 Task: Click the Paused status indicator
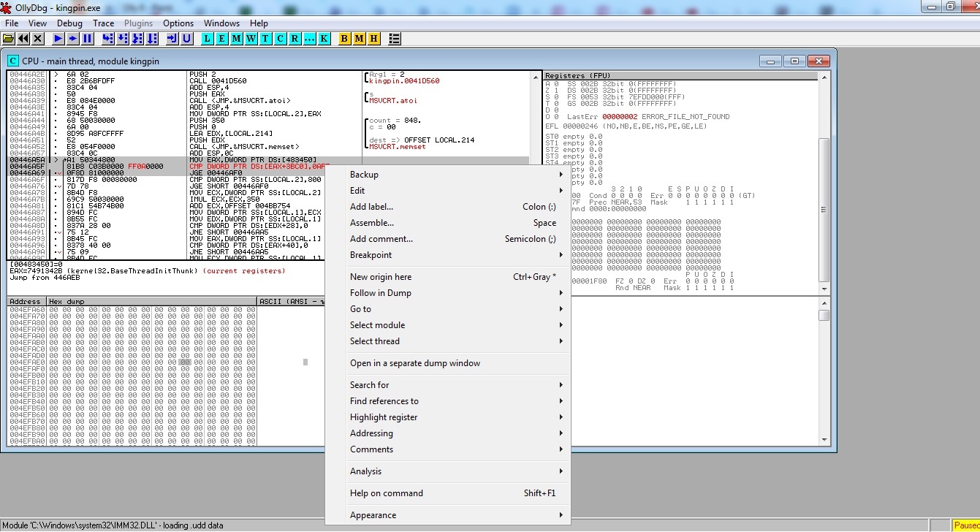coord(966,525)
